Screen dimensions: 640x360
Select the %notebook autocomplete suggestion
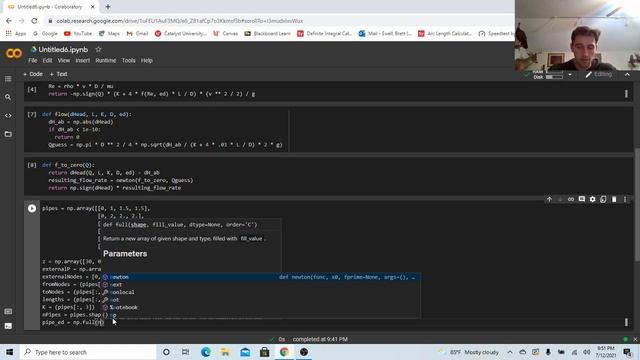coord(261,307)
